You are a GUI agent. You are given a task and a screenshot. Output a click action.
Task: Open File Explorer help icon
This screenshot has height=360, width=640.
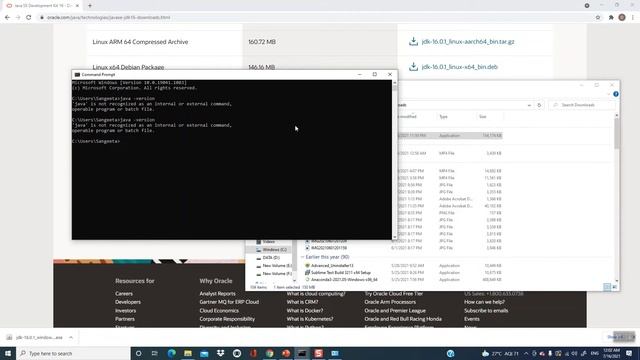point(616,94)
